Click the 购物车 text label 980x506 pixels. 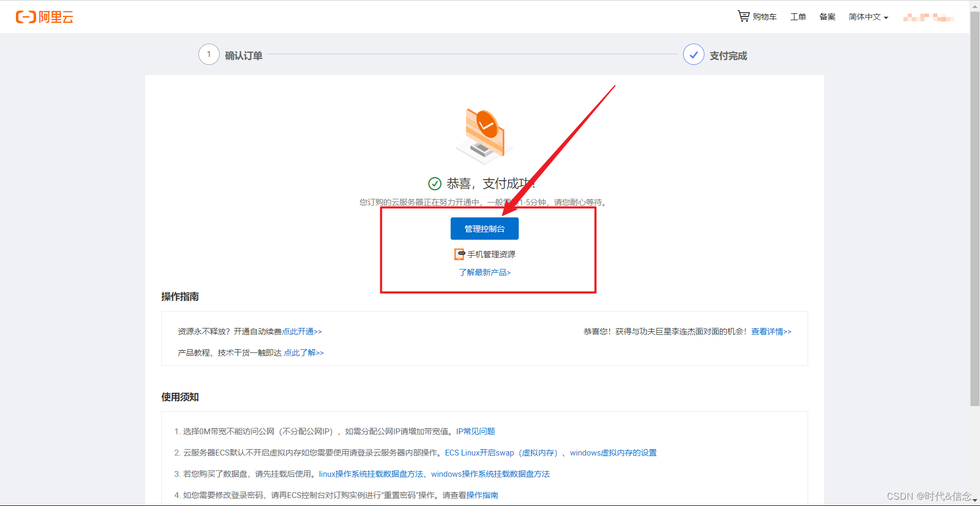coord(765,17)
